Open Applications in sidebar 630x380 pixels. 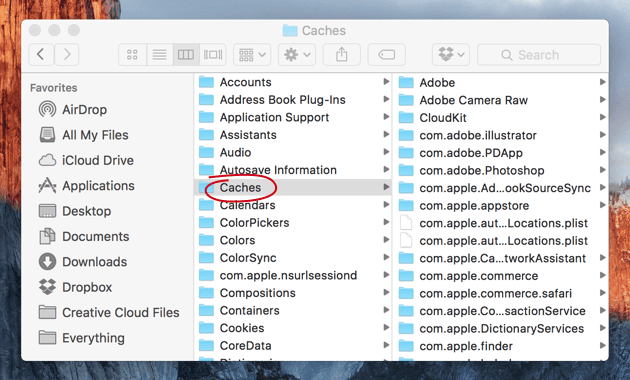coord(86,186)
